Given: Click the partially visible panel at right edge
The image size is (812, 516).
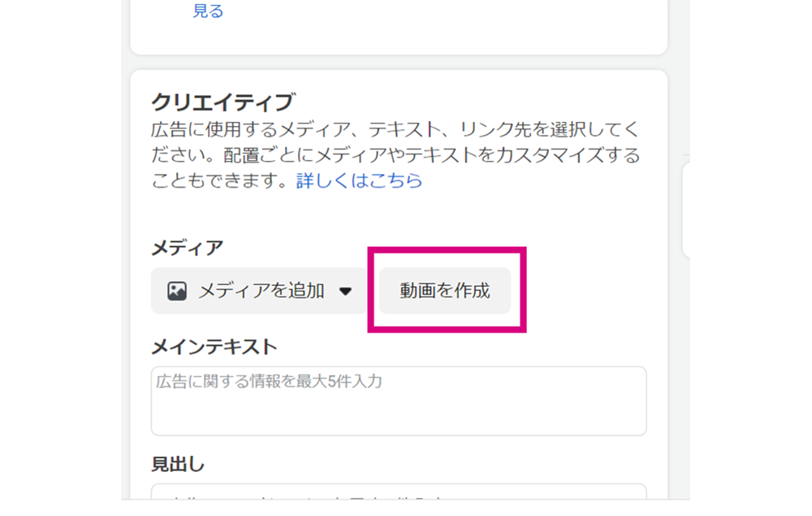Looking at the screenshot, I should pyautogui.click(x=686, y=210).
